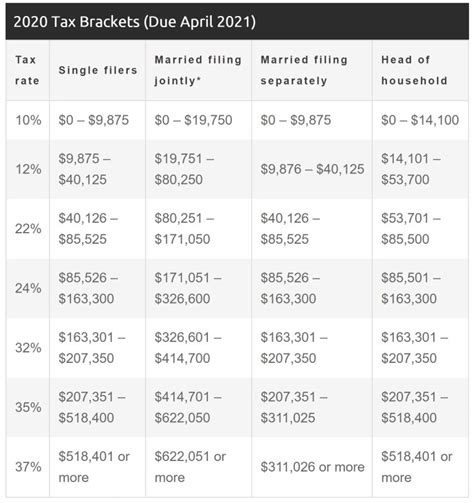Click the $0 – $14,100 cell
Viewport: 474px width, 503px height.
click(x=420, y=120)
